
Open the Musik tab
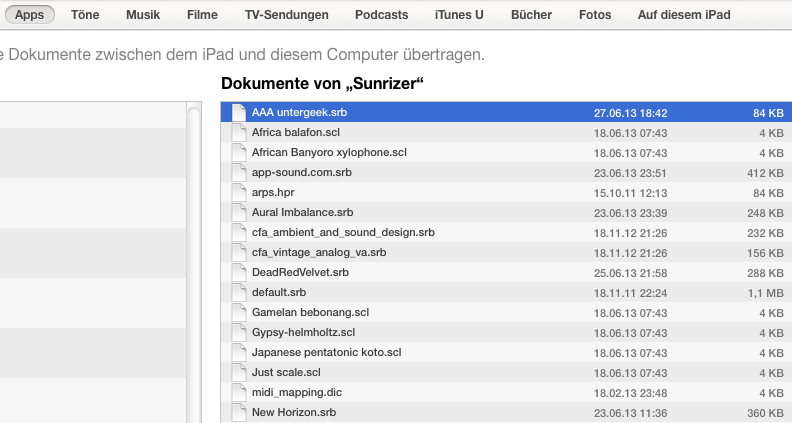coord(143,15)
